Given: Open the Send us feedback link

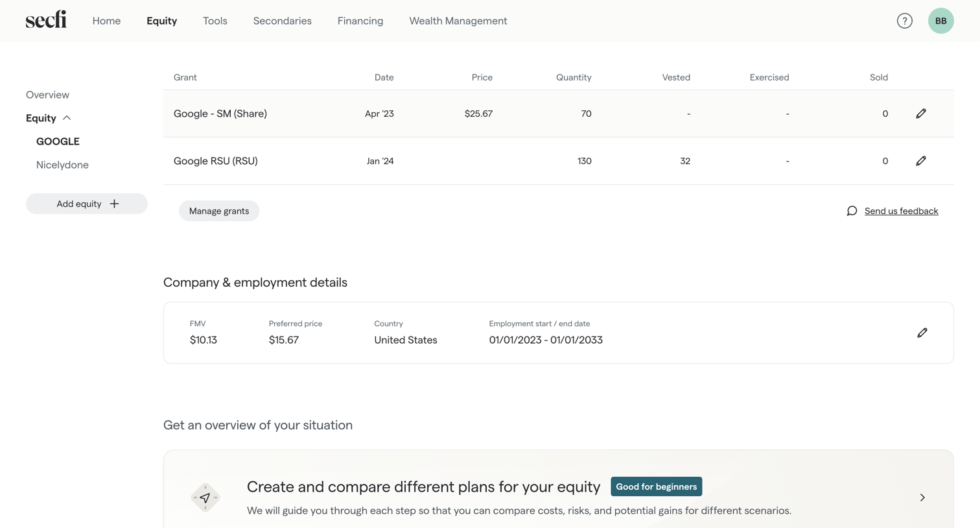Looking at the screenshot, I should [901, 211].
